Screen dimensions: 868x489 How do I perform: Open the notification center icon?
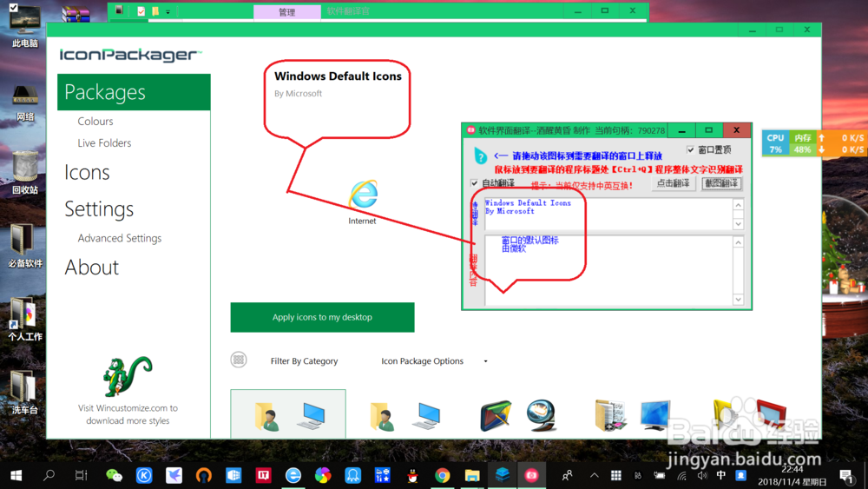(846, 475)
